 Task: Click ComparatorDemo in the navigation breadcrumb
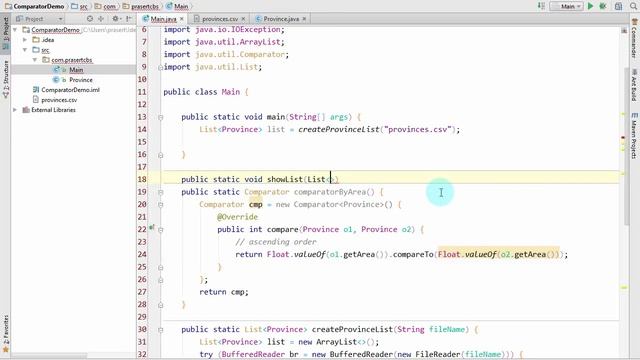click(35, 6)
